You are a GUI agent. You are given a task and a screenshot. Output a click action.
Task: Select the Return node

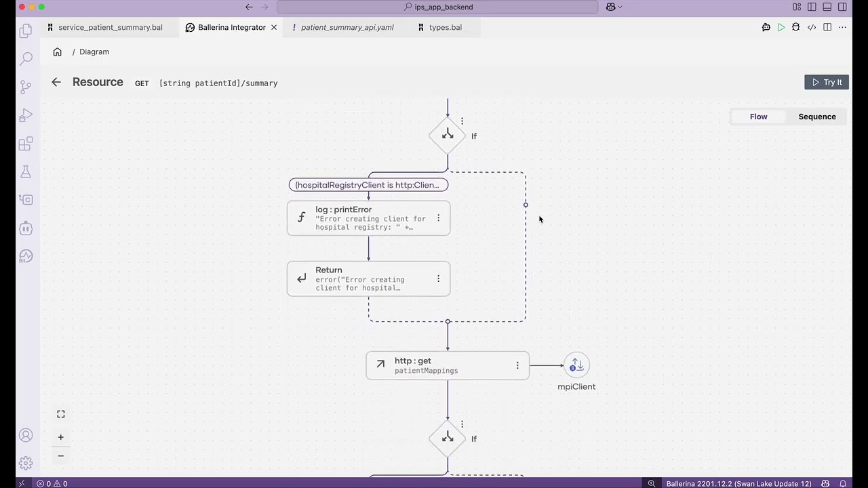(x=368, y=279)
